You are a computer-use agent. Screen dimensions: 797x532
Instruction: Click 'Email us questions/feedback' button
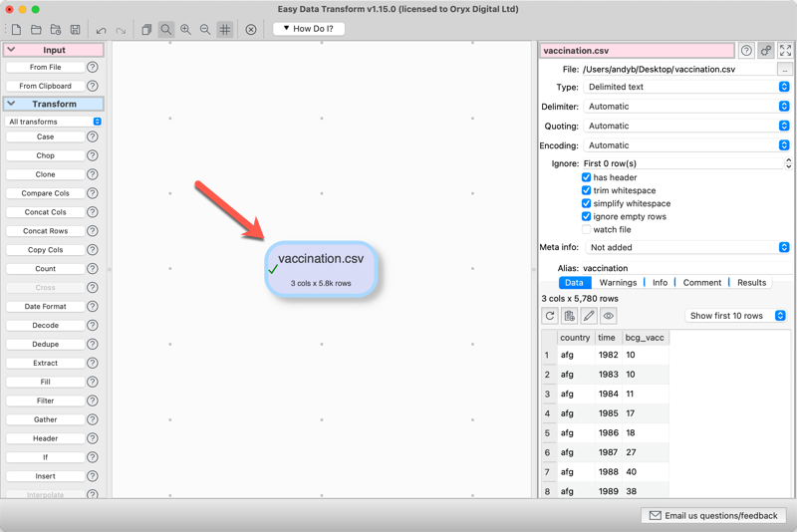pyautogui.click(x=713, y=516)
